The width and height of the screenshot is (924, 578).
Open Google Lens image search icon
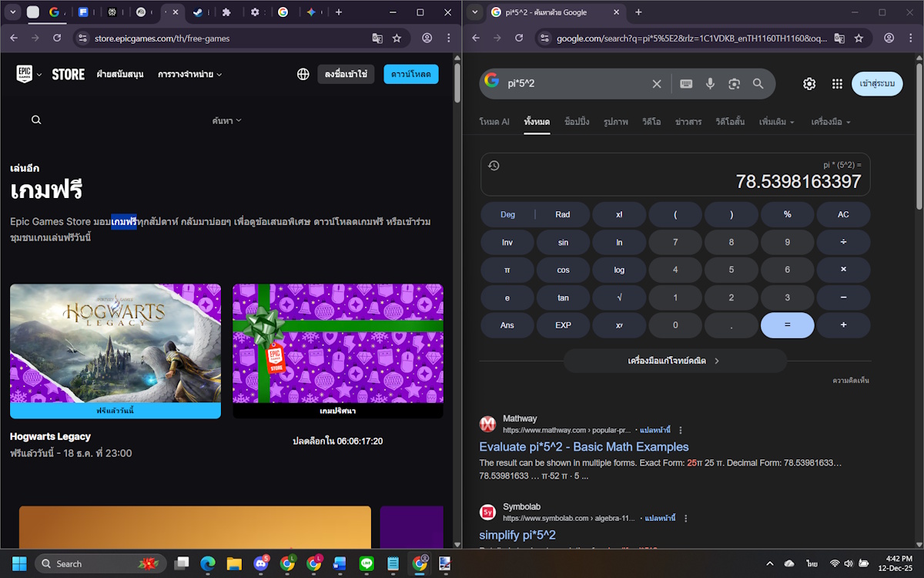pos(734,84)
